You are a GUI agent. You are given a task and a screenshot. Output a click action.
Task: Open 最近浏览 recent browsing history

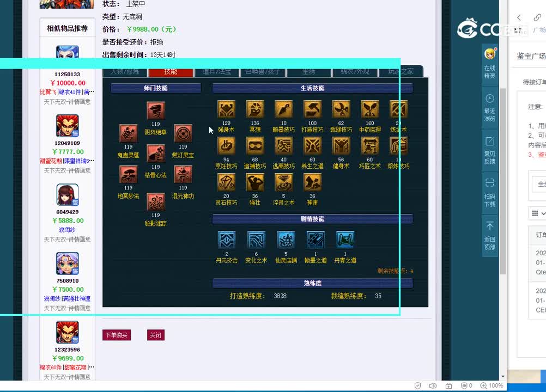pyautogui.click(x=489, y=108)
